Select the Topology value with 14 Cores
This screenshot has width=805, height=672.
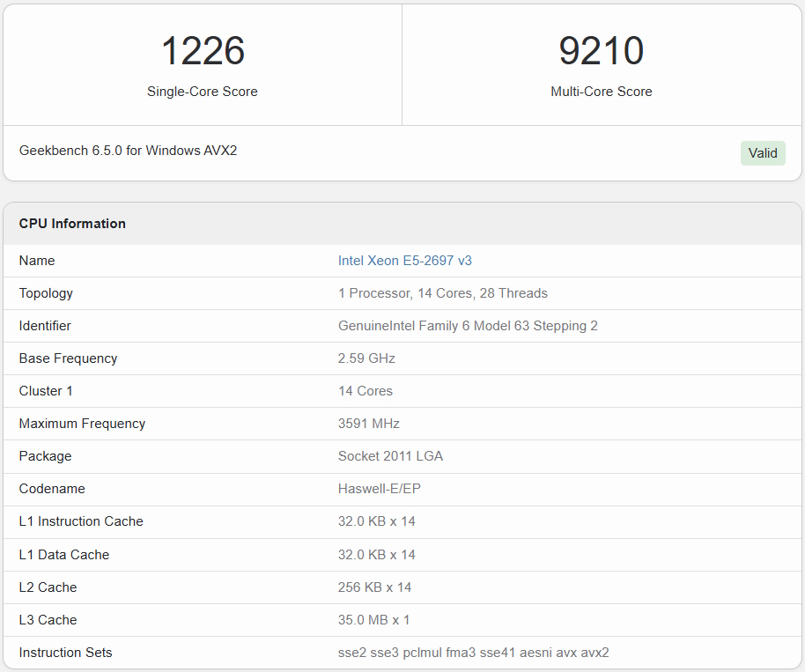(442, 293)
